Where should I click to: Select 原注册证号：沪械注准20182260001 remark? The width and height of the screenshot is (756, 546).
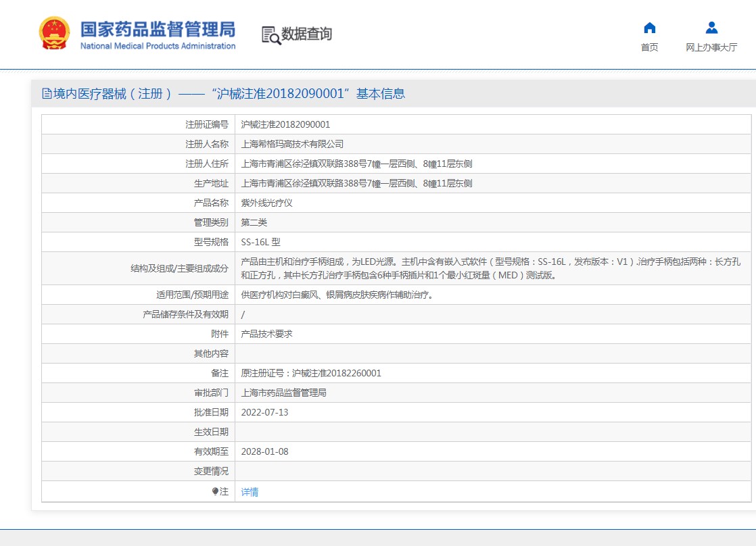point(311,374)
